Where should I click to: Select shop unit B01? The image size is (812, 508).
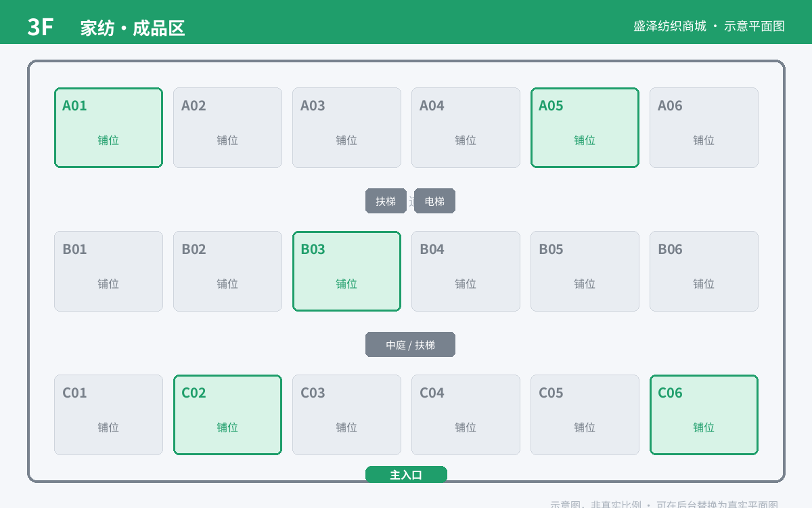pos(108,271)
